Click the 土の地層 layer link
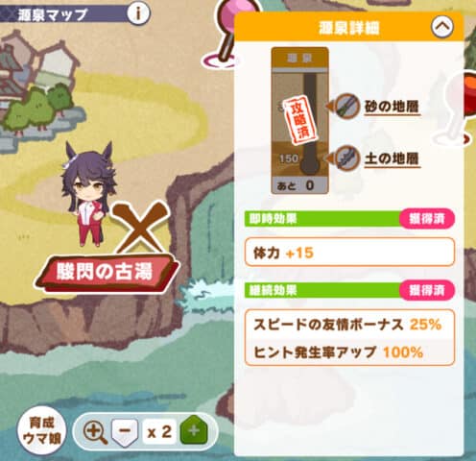476x461 pixels. pos(392,158)
